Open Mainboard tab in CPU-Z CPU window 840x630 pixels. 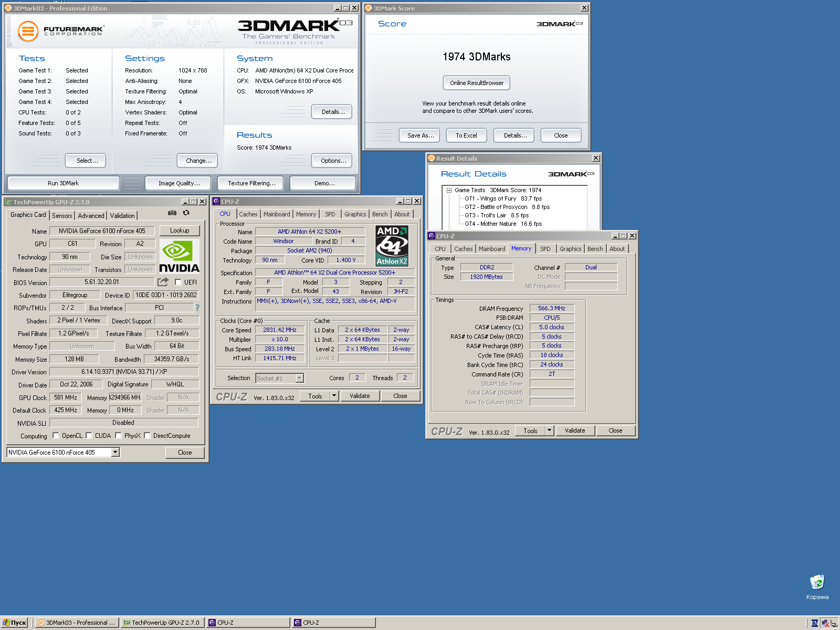(277, 214)
